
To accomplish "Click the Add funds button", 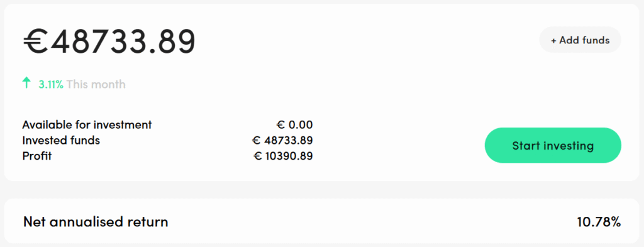I will click(580, 40).
